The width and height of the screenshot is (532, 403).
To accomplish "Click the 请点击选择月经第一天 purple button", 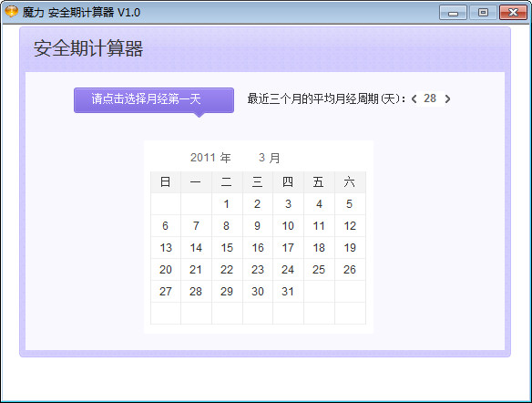I will (154, 100).
